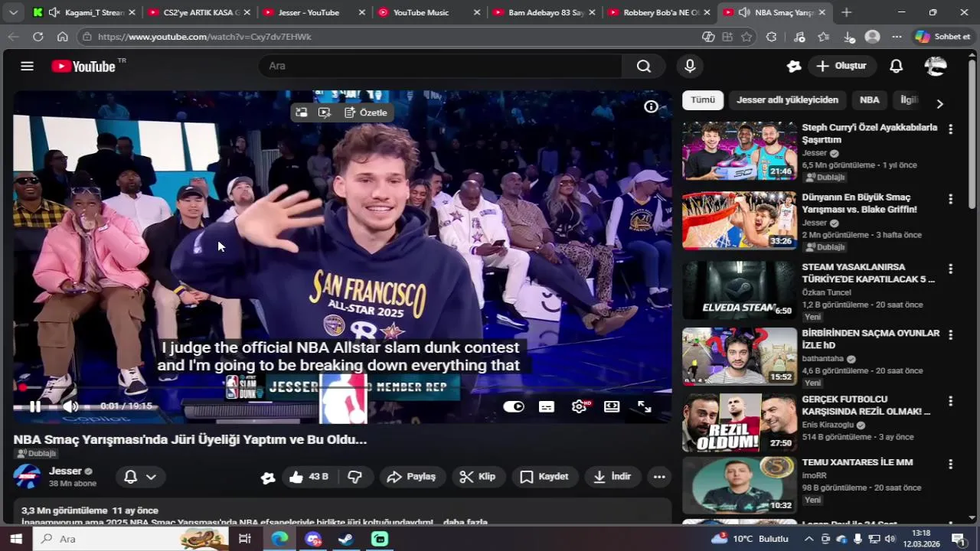Switch to theater mode

pyautogui.click(x=612, y=406)
